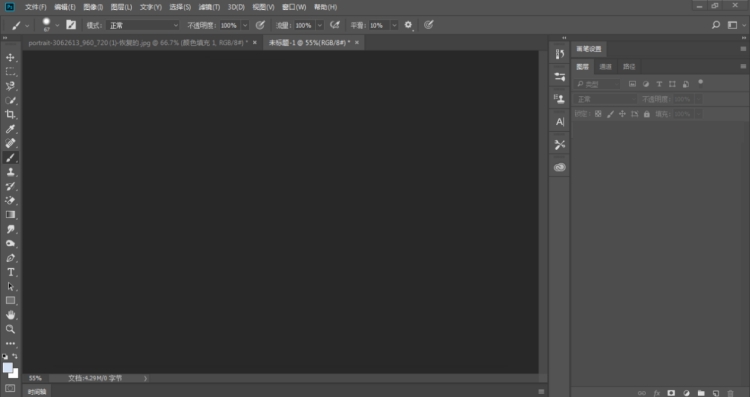The width and height of the screenshot is (750, 397).
Task: Select the Clone Stamp tool
Action: coord(10,172)
